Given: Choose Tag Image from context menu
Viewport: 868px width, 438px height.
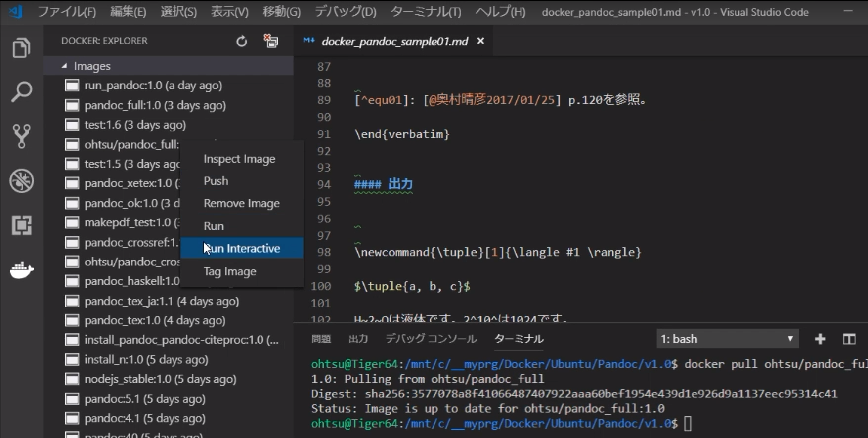Looking at the screenshot, I should tap(242, 271).
